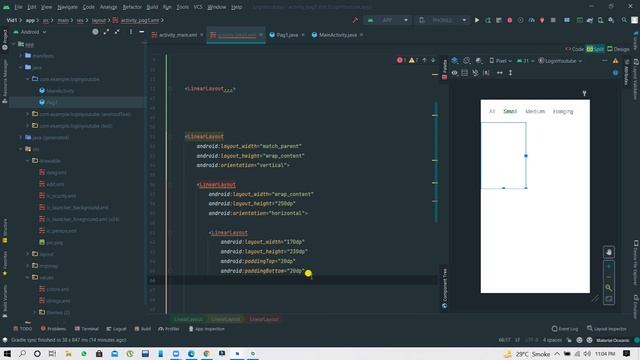Click the horizontal expand arrows icon
Viewport: 640px width, 360px height.
coord(500,73)
